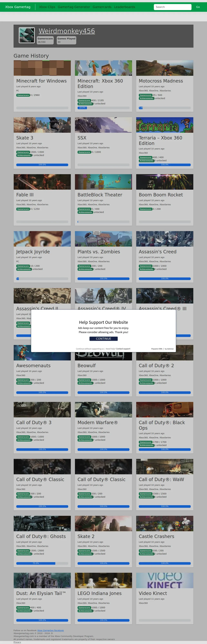Open the Dust: An Elysian Tail banner

42,581
